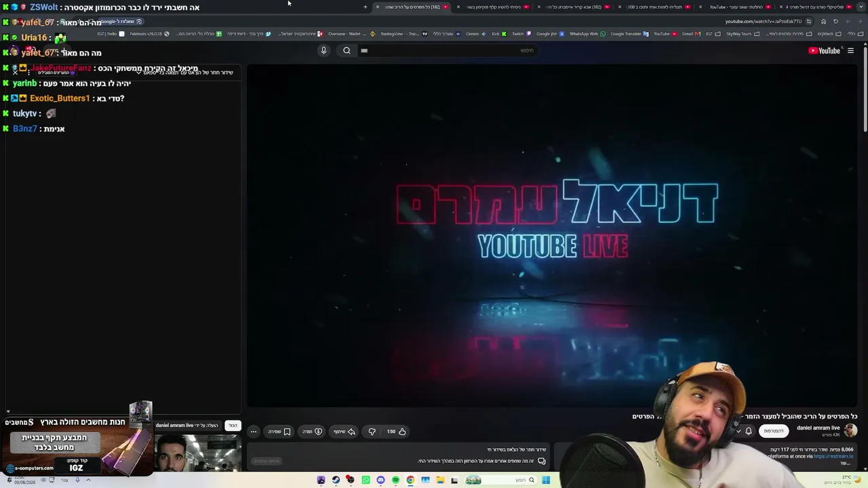
Task: Open the Kick bookmark
Action: coord(499,34)
